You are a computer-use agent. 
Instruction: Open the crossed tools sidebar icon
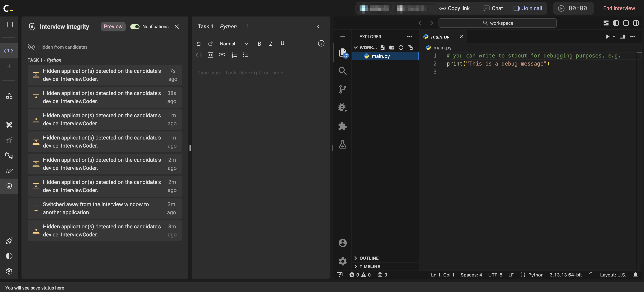click(x=9, y=125)
